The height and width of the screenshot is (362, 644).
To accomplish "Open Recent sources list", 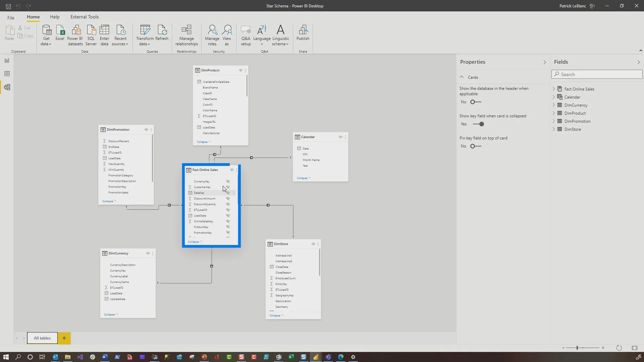I will 120,35.
